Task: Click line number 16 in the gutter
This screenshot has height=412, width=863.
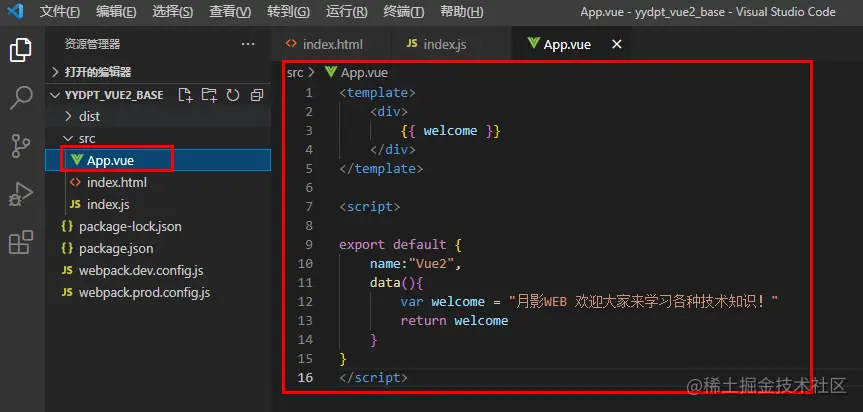Action: point(305,377)
